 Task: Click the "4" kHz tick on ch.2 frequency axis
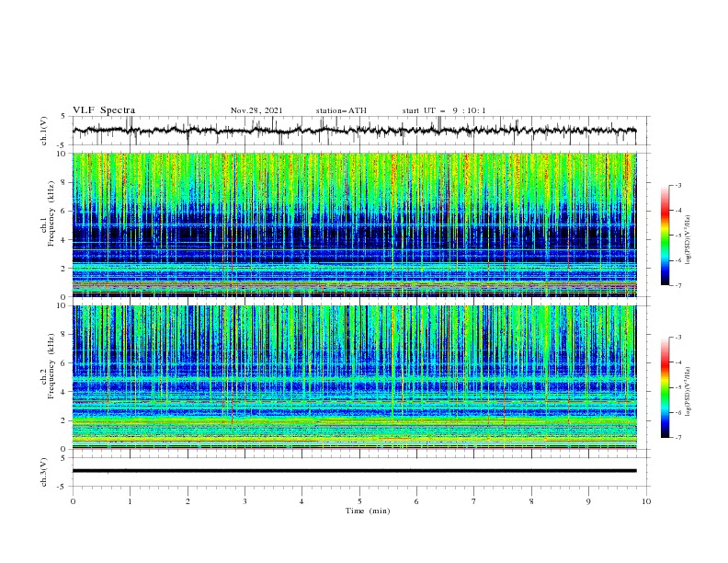[x=63, y=392]
